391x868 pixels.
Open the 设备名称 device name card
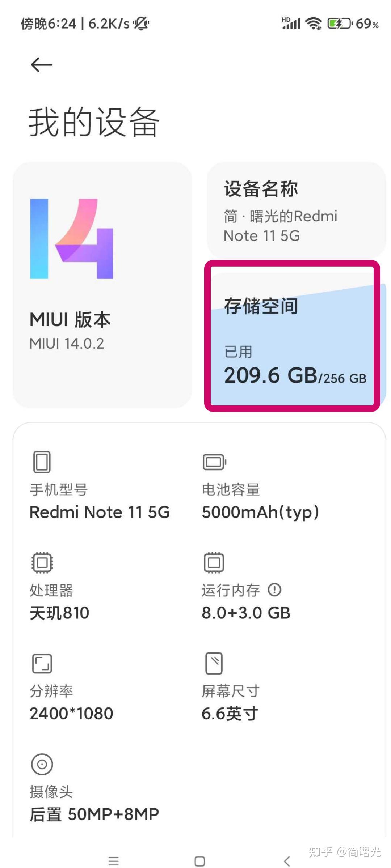pos(296,210)
